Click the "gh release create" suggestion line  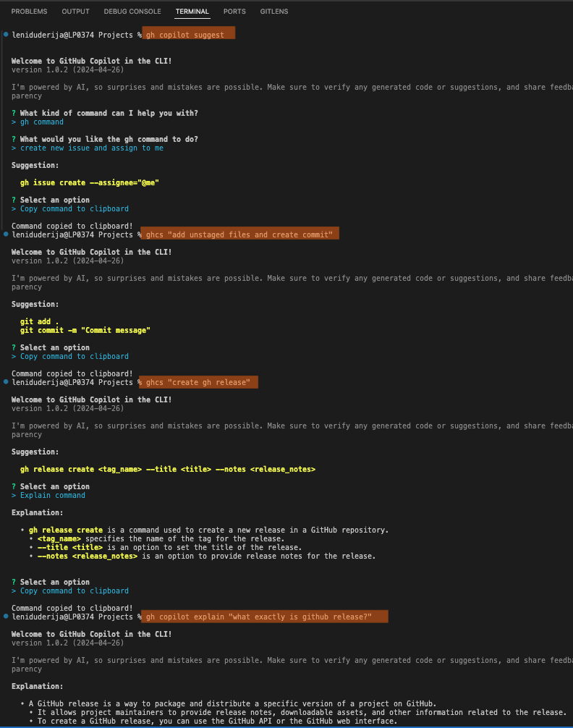point(169,469)
